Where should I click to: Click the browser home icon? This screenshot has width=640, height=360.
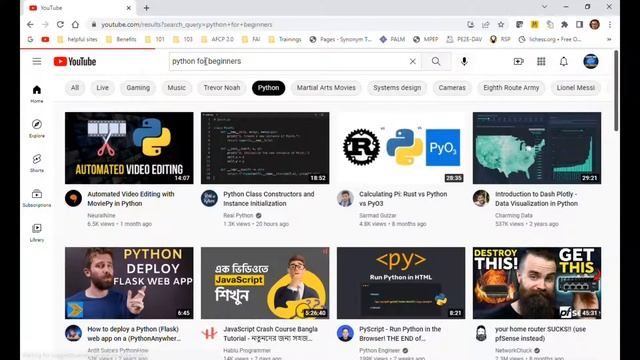coord(75,24)
